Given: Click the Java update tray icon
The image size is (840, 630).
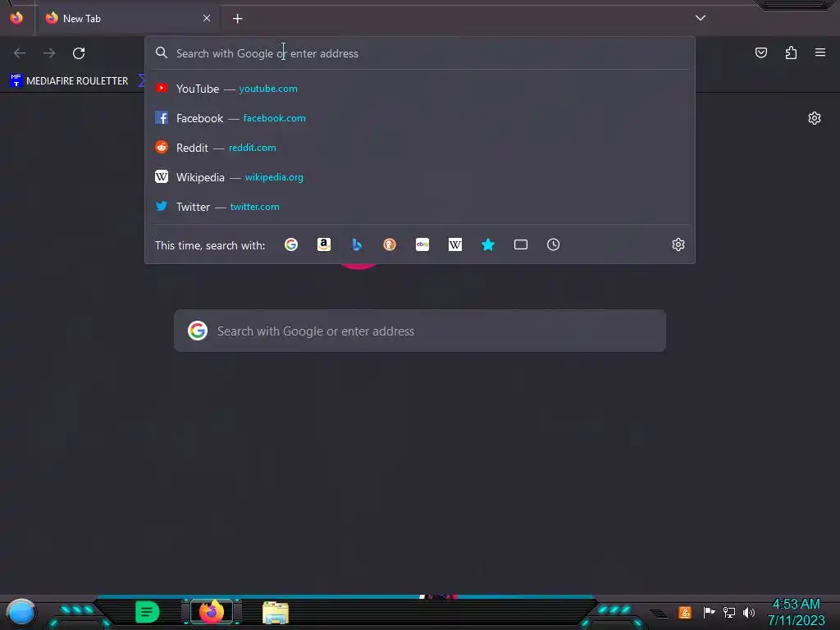Looking at the screenshot, I should tap(685, 612).
